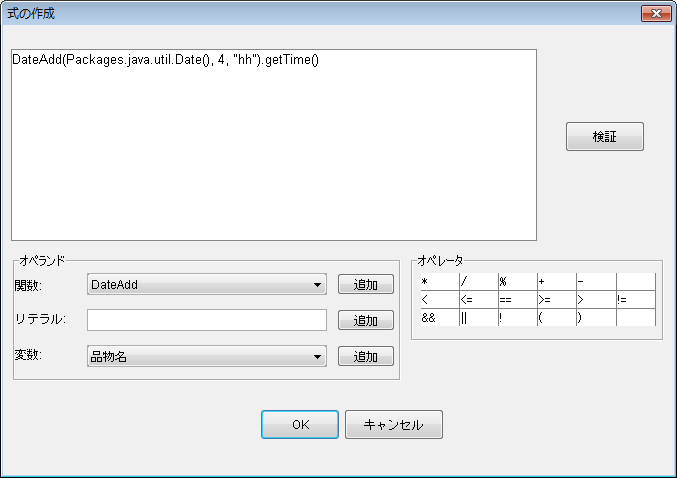Insert the <= operator
This screenshot has height=478, width=677.
[x=479, y=300]
